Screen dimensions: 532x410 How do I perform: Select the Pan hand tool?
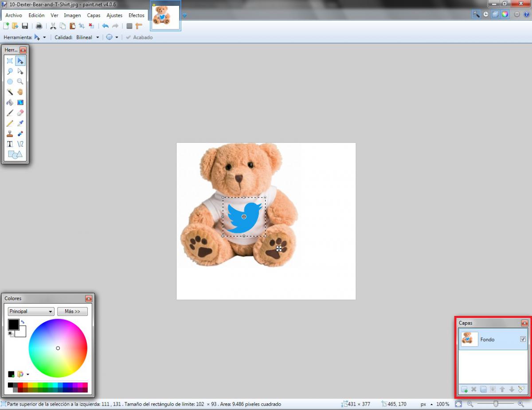click(x=20, y=92)
